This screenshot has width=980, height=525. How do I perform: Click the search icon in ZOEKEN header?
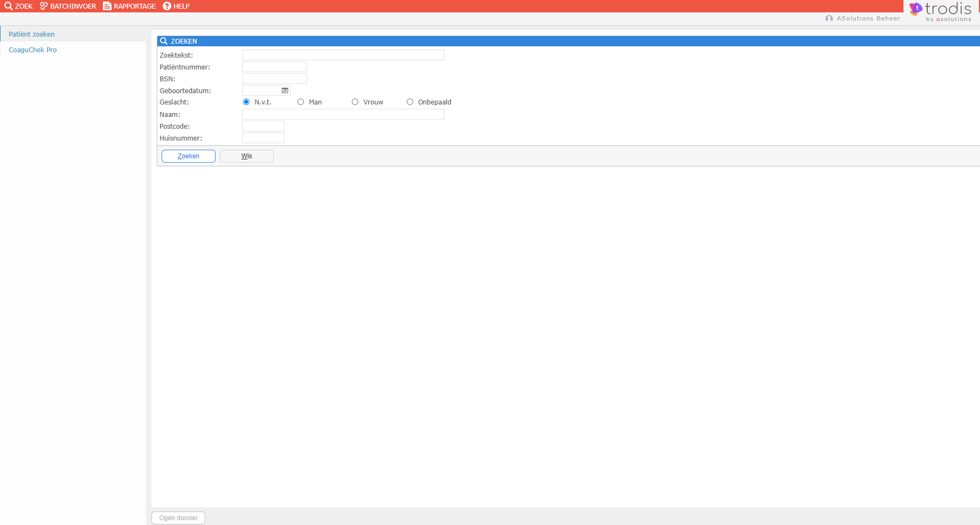(164, 41)
